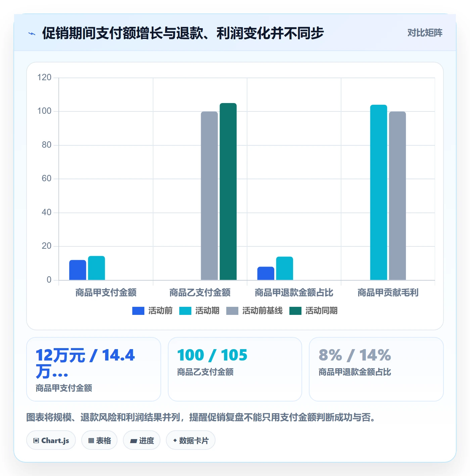Click the dark green 活动同期 legend swatch
The width and height of the screenshot is (470, 476).
tap(295, 311)
